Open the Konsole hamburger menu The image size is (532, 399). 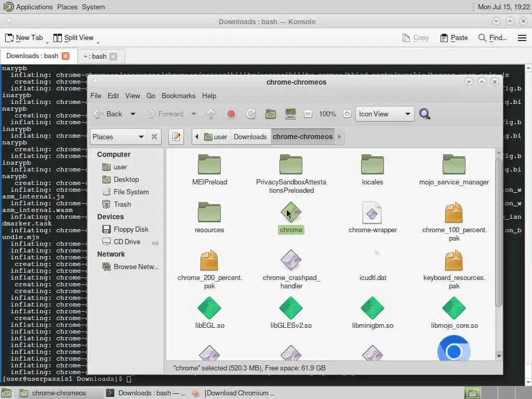[522, 37]
